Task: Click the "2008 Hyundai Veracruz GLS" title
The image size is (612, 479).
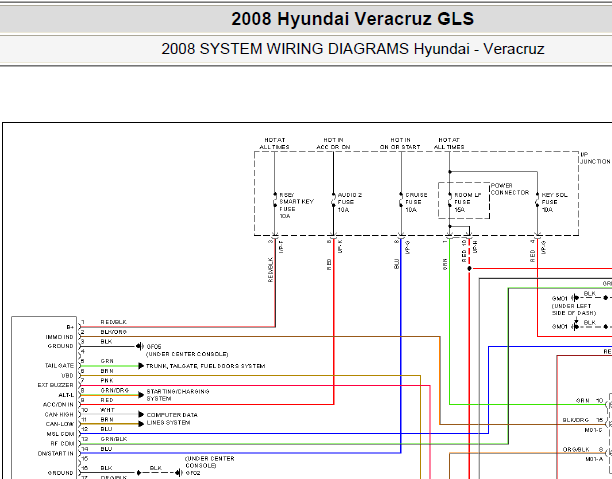Action: tap(352, 19)
